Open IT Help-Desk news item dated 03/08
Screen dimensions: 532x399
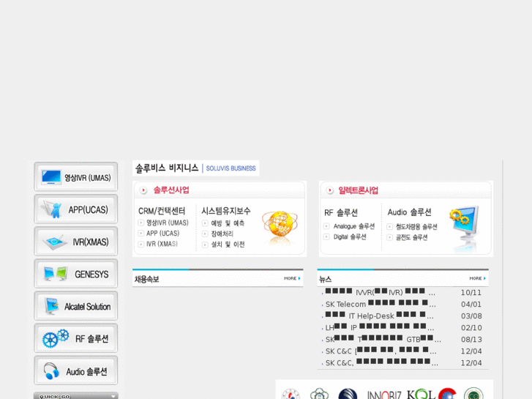(x=379, y=316)
